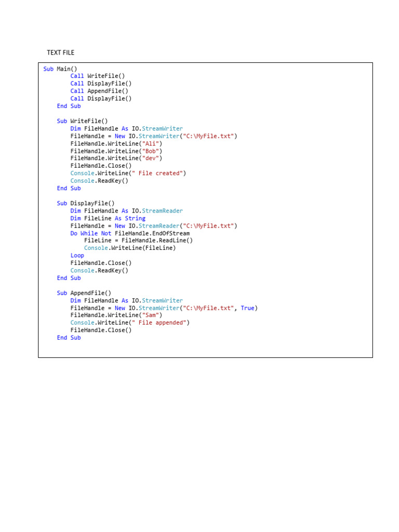
Task: Click the "Sub Main()" line
Action: tap(60, 69)
